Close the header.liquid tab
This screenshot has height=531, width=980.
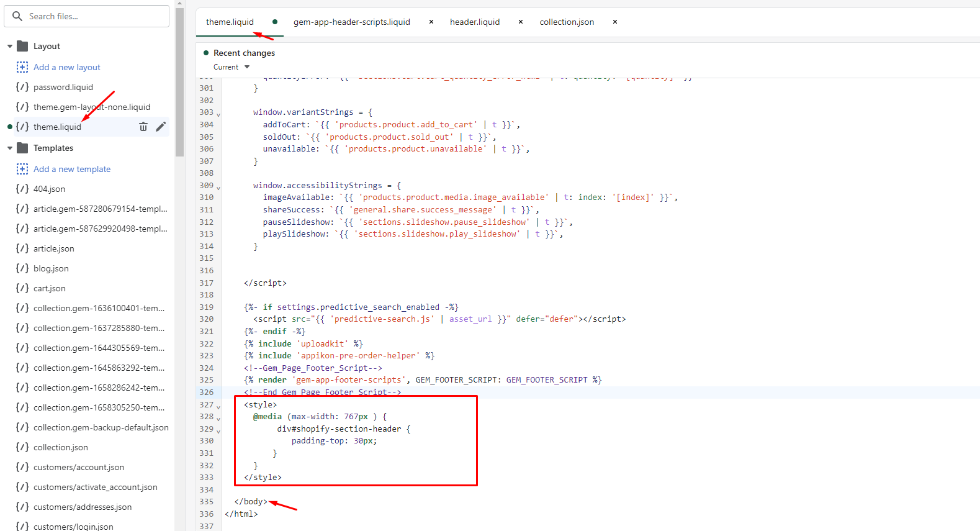point(521,22)
